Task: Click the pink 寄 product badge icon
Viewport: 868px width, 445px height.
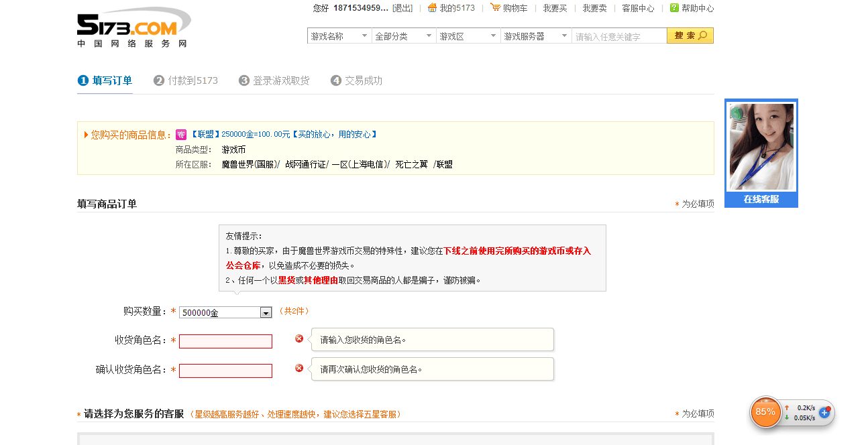Action: click(x=180, y=134)
